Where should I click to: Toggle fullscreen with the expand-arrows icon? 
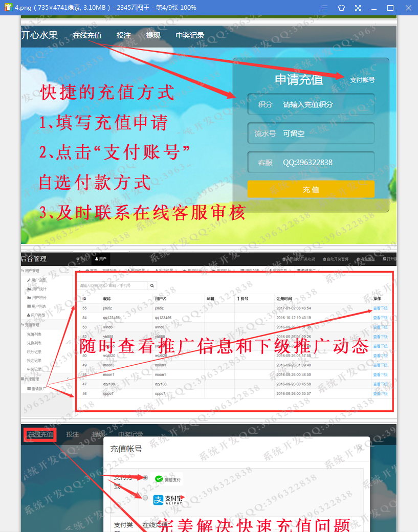[358, 8]
